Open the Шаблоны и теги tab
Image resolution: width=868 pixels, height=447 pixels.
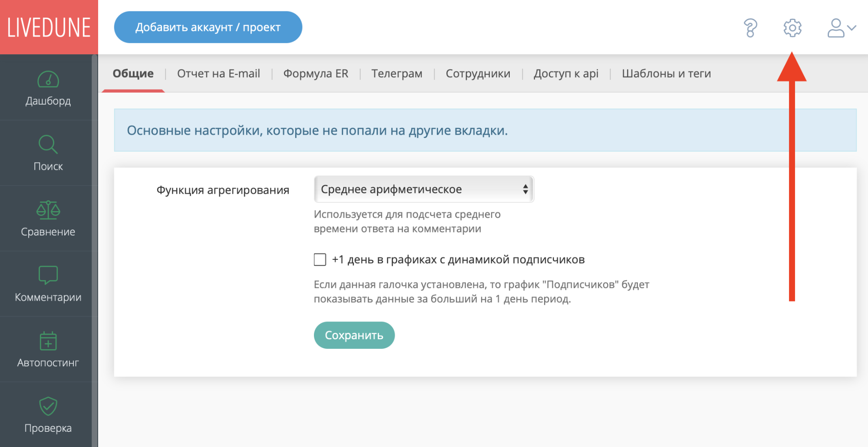pyautogui.click(x=667, y=73)
